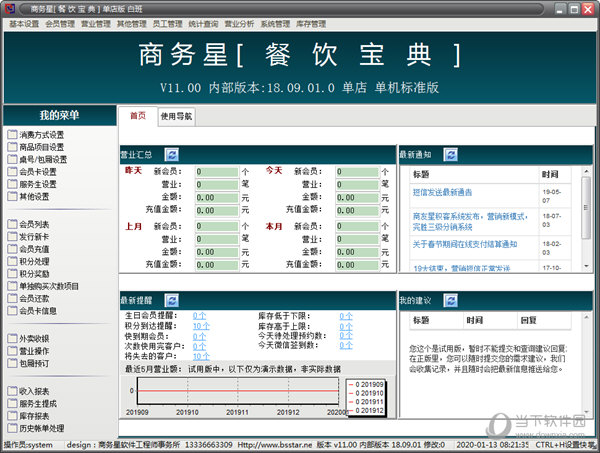The image size is (600, 453).
Task: Click icon beside 会员卡设置
Action: [13, 171]
